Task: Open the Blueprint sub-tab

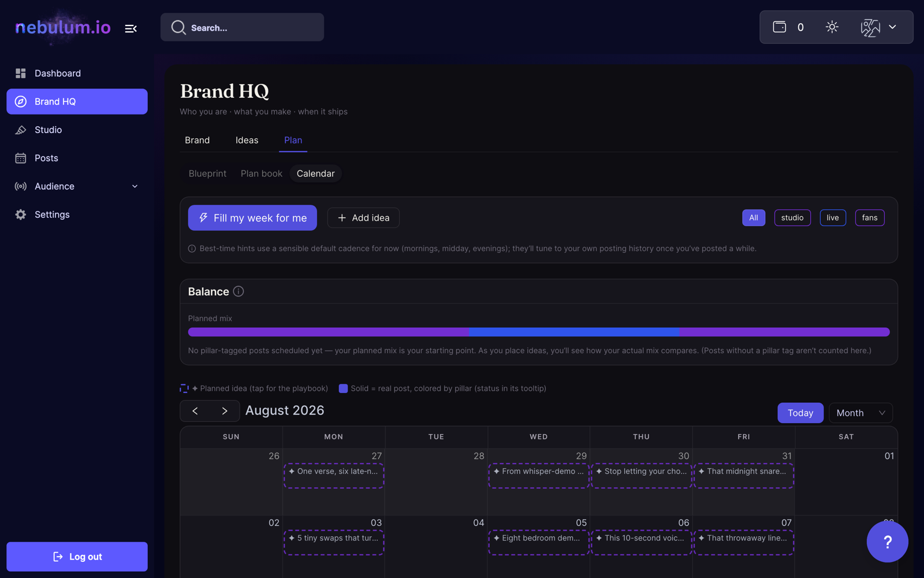Action: pyautogui.click(x=207, y=174)
